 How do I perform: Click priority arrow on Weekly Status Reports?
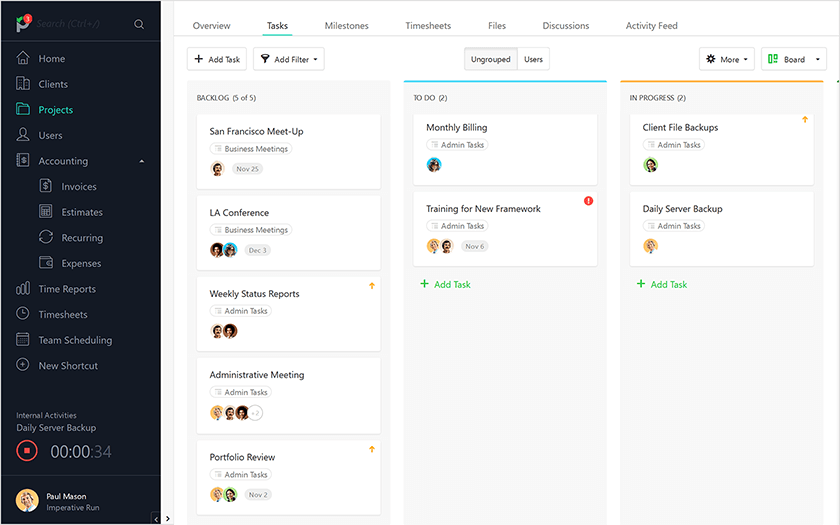point(372,286)
